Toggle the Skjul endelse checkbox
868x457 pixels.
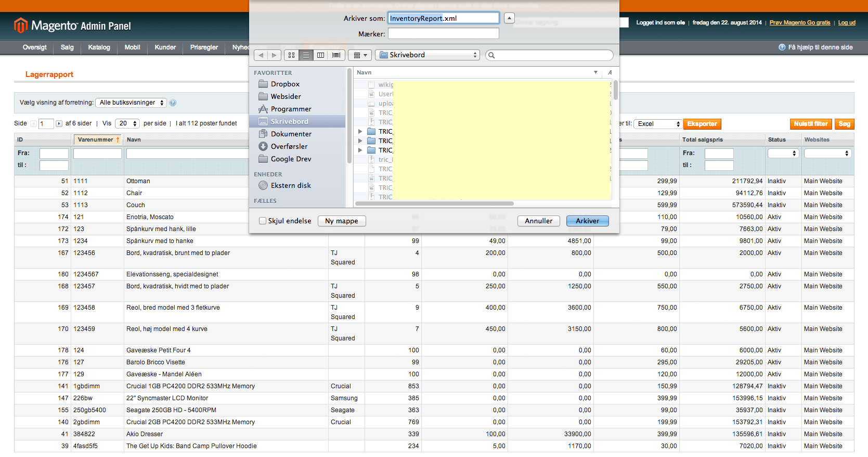[263, 221]
